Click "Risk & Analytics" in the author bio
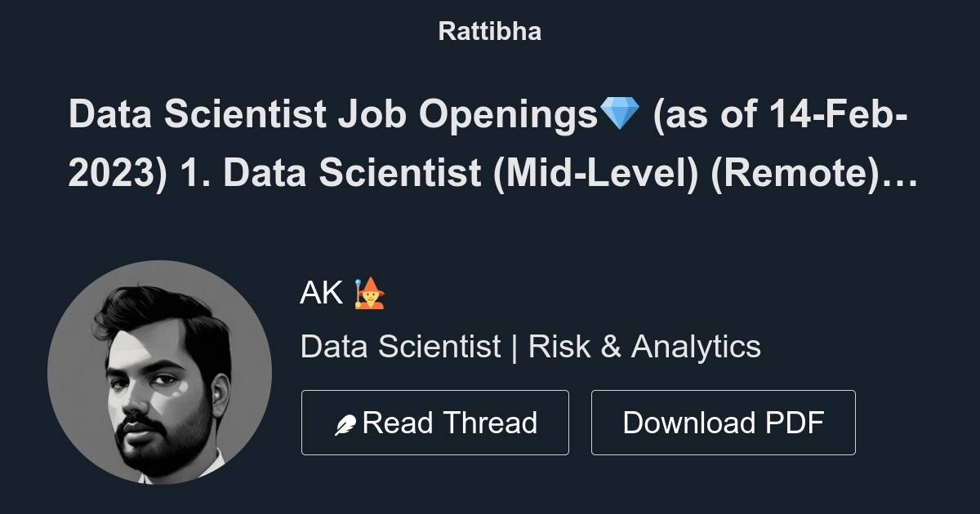Viewport: 980px width, 514px height. pyautogui.click(x=644, y=346)
